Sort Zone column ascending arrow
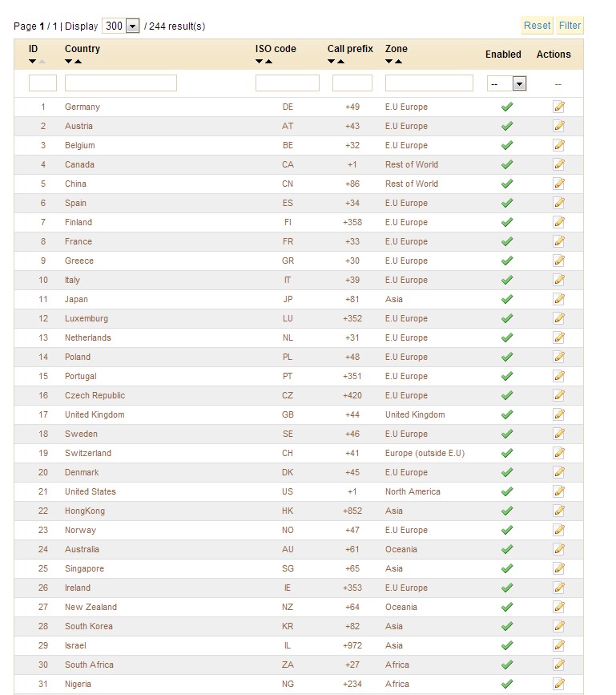Image resolution: width=616 pixels, height=695 pixels. [x=398, y=62]
